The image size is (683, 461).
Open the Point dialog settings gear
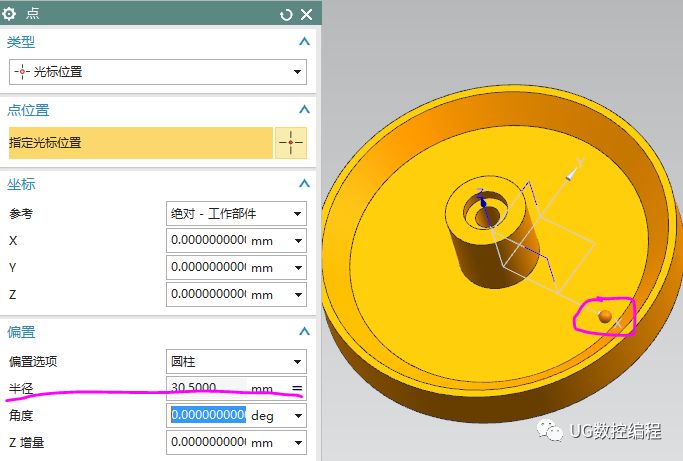[11, 14]
